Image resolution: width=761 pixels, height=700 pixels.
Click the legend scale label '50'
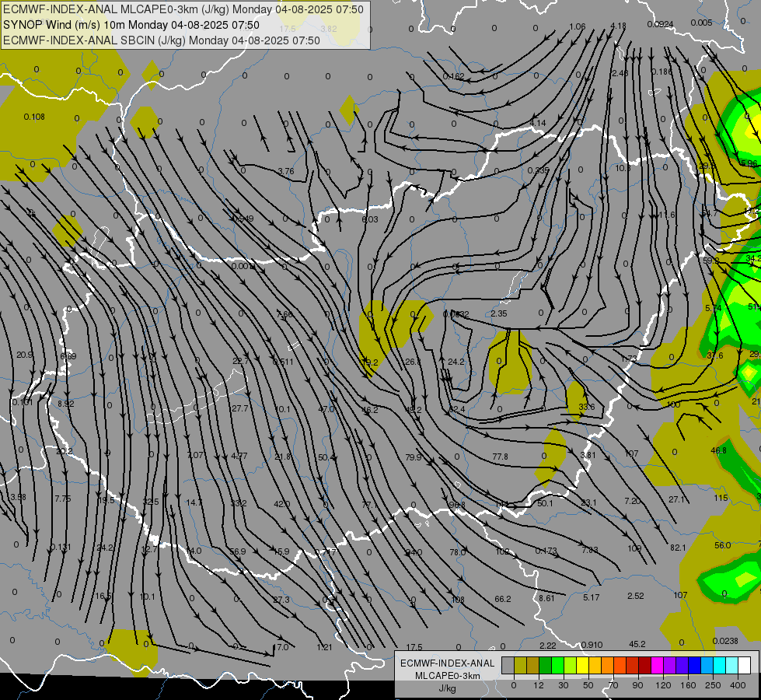pyautogui.click(x=588, y=685)
